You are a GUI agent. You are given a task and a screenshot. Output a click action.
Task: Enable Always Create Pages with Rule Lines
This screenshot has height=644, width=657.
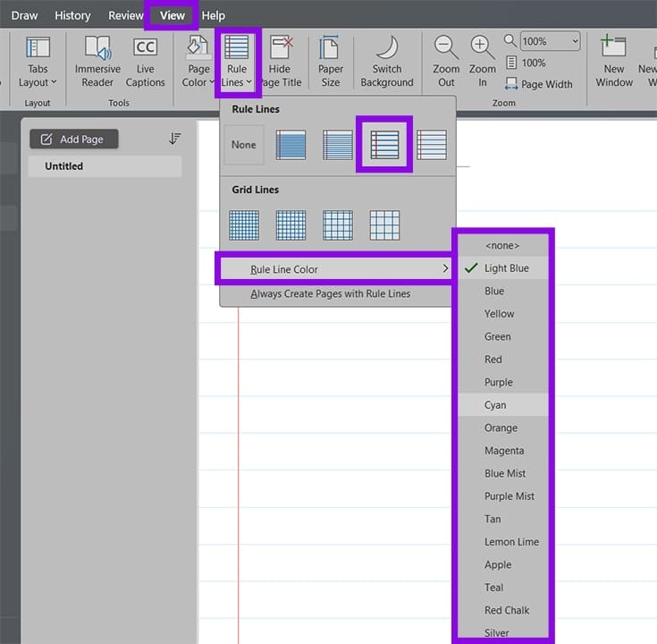coord(336,293)
